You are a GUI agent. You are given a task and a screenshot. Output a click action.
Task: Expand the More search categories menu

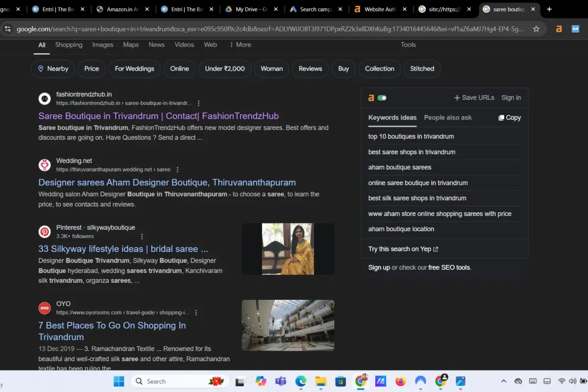tap(240, 45)
